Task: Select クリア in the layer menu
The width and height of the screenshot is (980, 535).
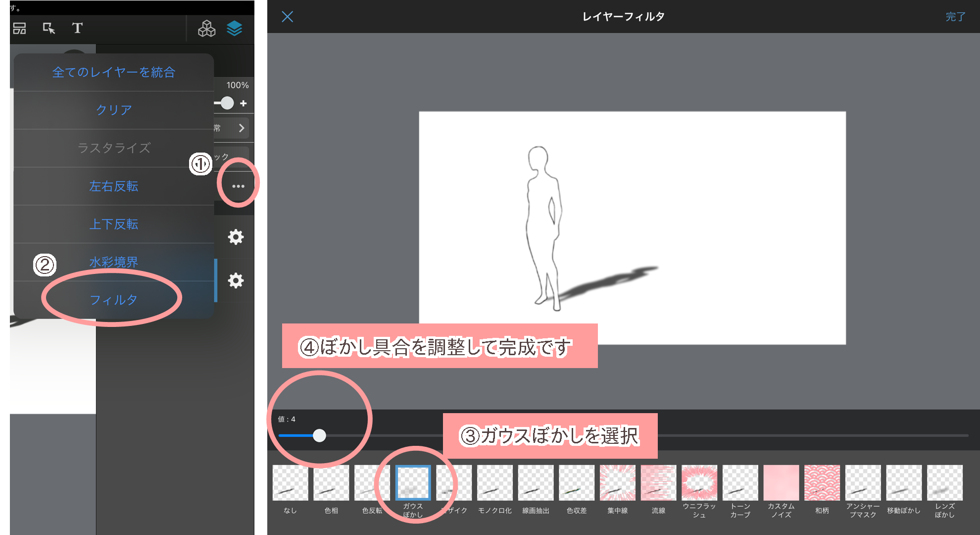Action: pyautogui.click(x=114, y=110)
